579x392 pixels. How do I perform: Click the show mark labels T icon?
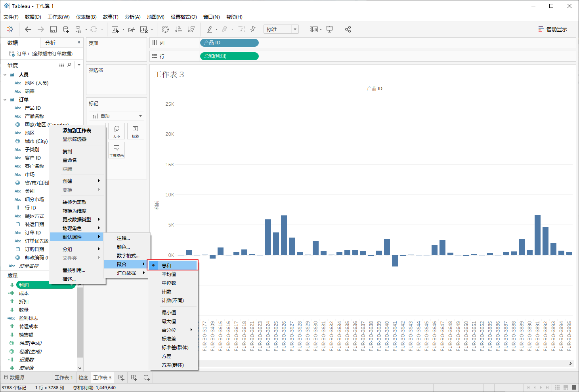click(241, 29)
